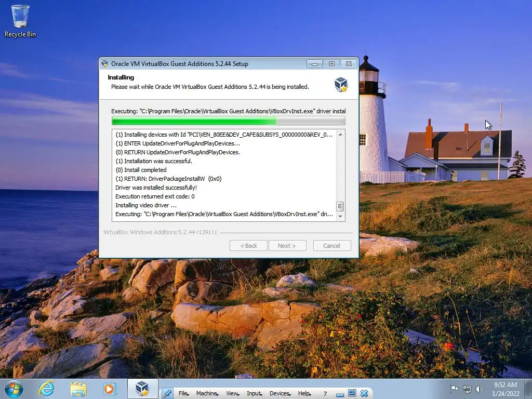Open volume speaker tray icon
This screenshot has width=532, height=399.
click(x=480, y=389)
